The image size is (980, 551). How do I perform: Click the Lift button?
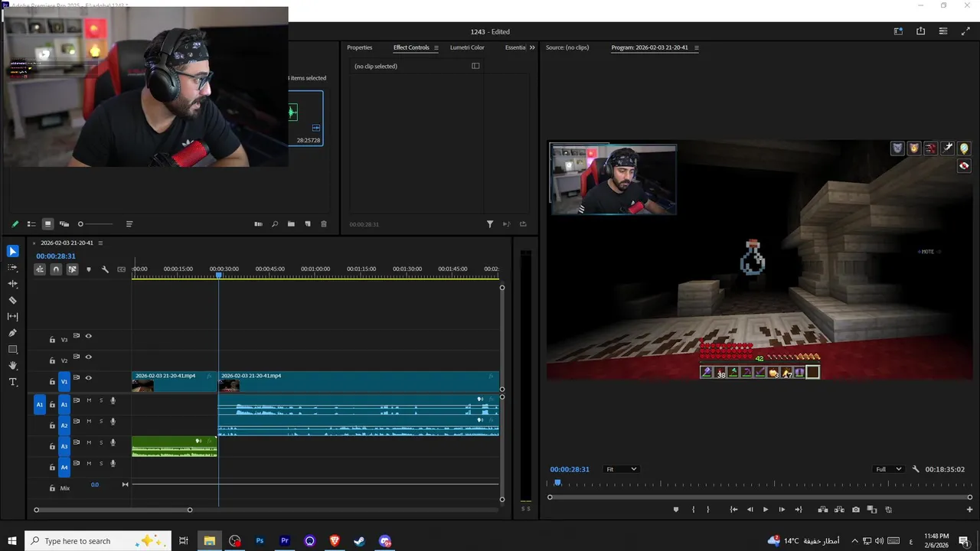pyautogui.click(x=822, y=510)
